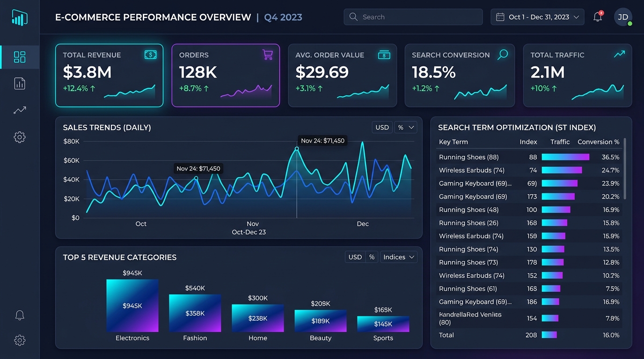Viewport: 644px width, 359px height.
Task: Select the Total Revenue $3.8M card
Action: click(x=109, y=75)
